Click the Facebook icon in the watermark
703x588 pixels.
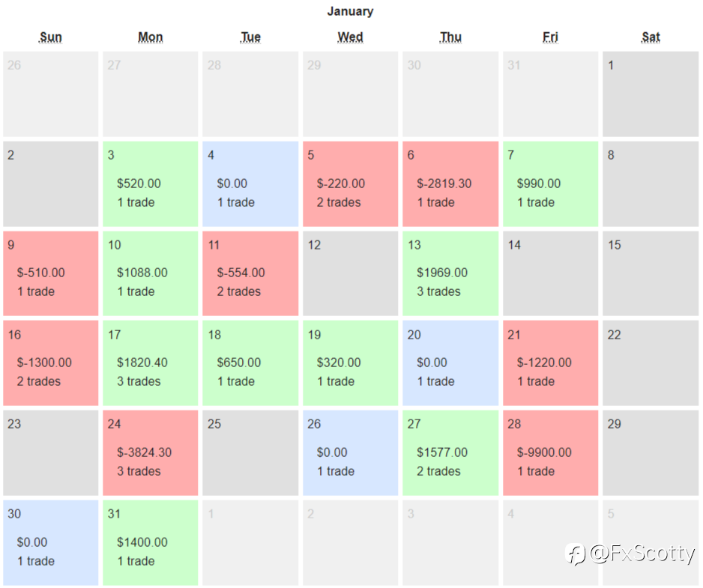pos(576,554)
